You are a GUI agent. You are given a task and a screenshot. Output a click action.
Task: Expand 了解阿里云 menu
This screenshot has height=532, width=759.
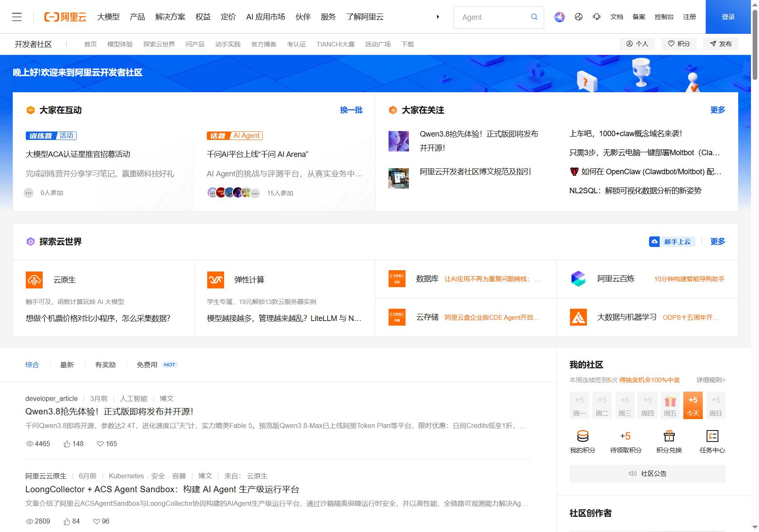click(365, 17)
